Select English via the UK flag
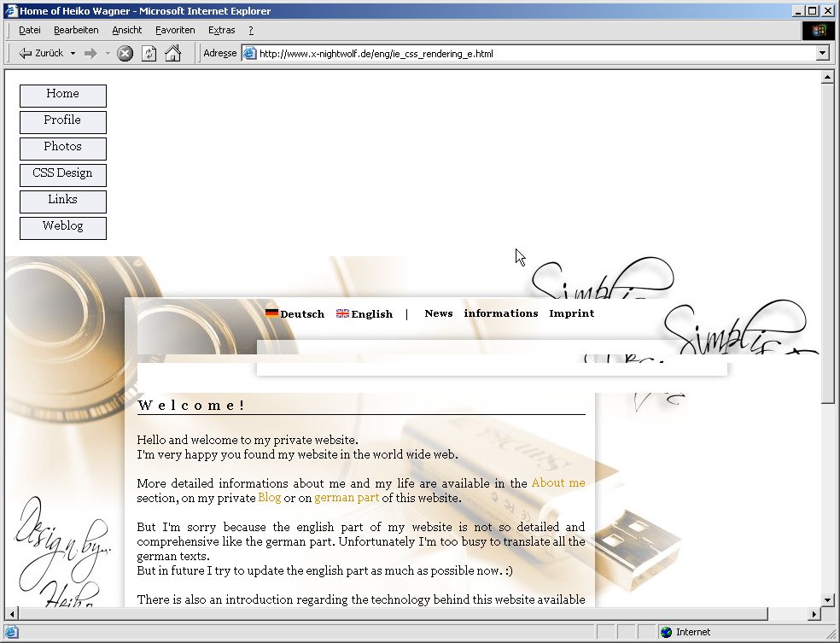This screenshot has width=840, height=643. point(342,313)
